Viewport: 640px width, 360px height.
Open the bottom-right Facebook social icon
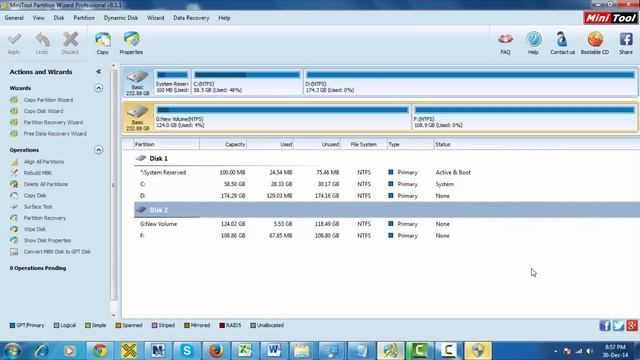(x=605, y=325)
